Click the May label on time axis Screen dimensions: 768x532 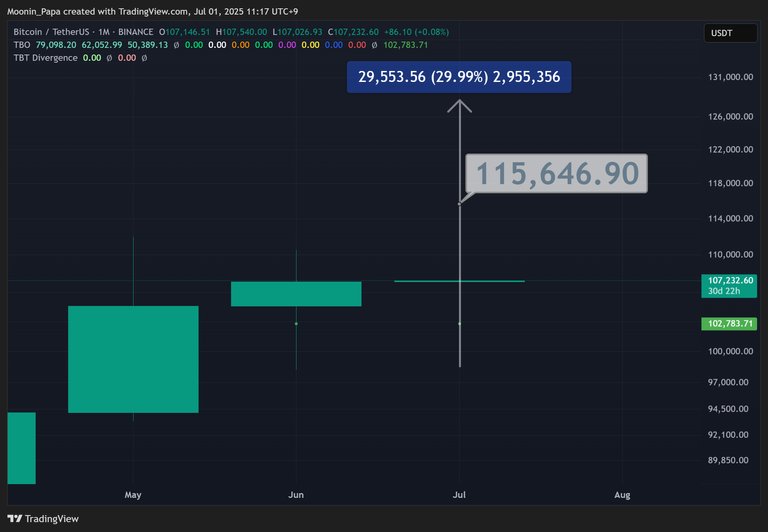click(133, 495)
